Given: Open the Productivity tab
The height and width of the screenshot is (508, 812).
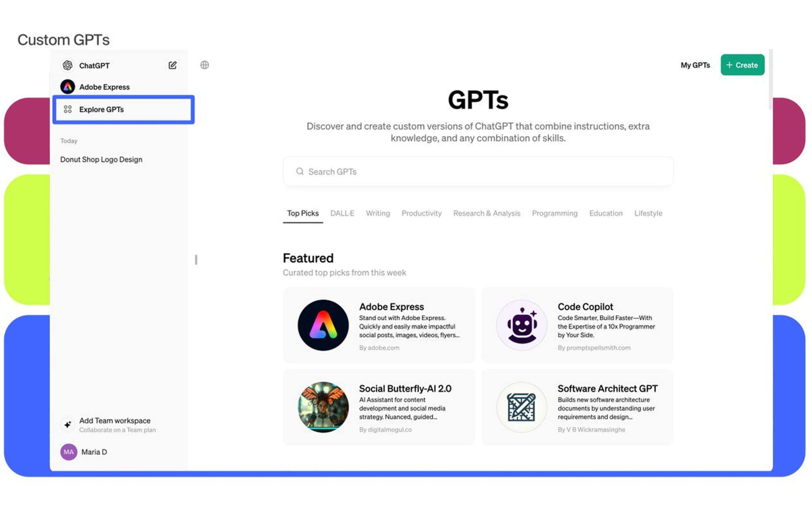Looking at the screenshot, I should (422, 213).
